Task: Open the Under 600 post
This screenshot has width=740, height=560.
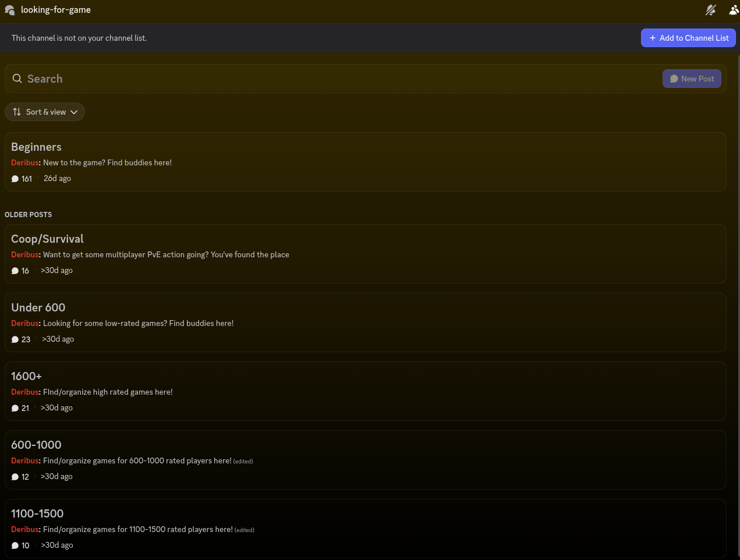Action: point(366,322)
